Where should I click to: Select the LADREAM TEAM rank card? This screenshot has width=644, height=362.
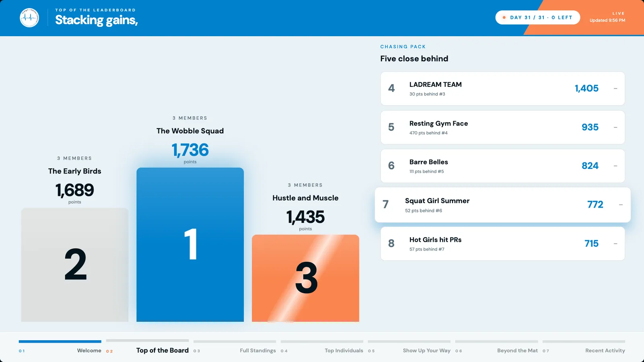click(x=503, y=88)
